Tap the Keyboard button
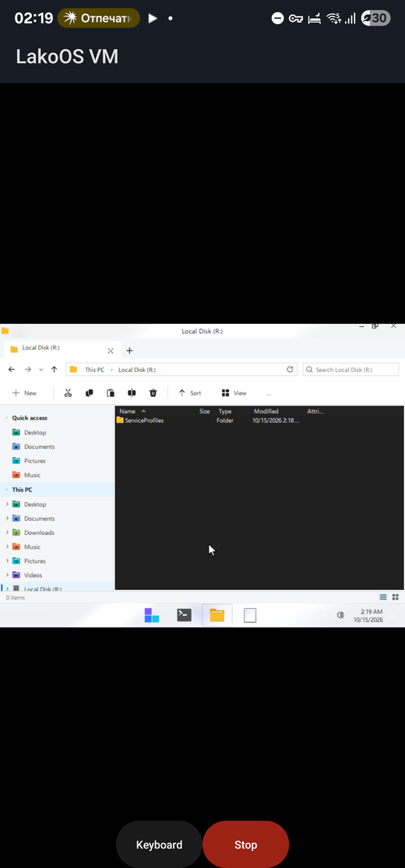 click(159, 845)
